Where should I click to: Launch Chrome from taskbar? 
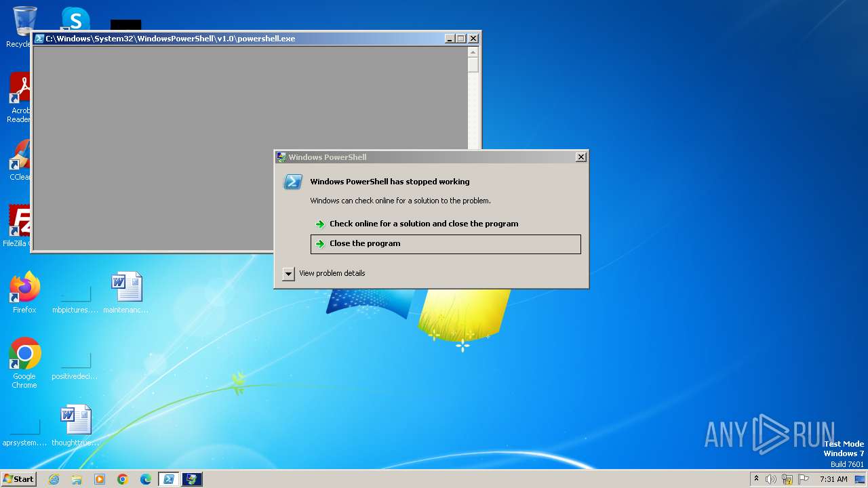pos(123,479)
